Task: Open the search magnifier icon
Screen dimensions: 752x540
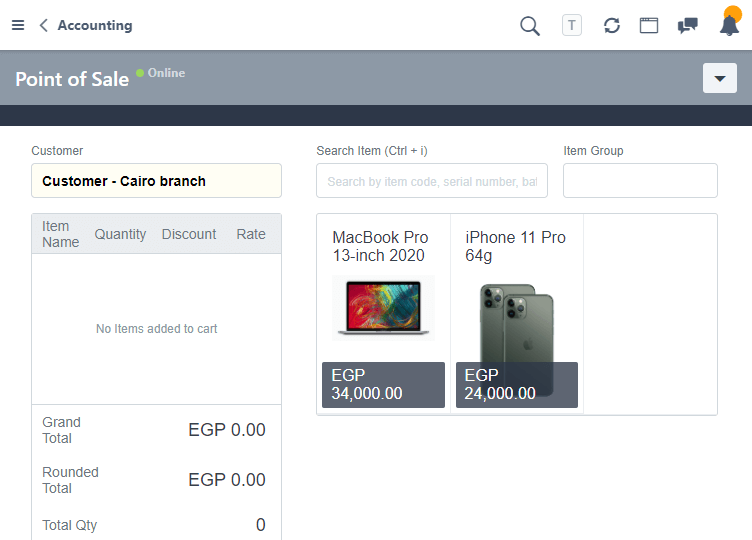Action: [530, 25]
